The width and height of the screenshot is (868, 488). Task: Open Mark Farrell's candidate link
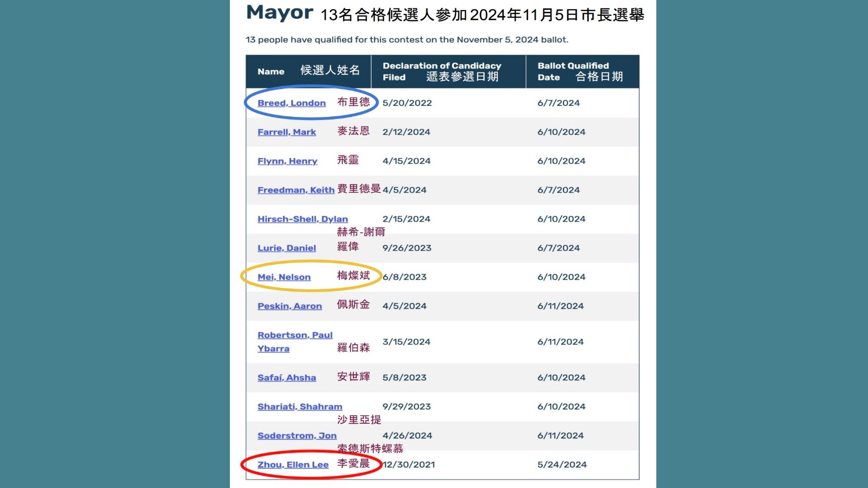287,132
